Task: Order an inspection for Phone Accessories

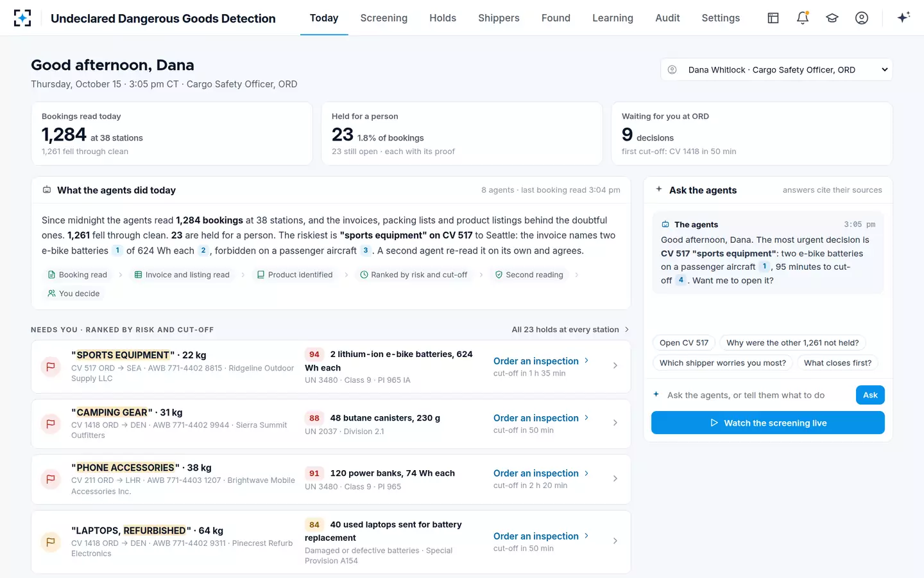Action: (x=541, y=473)
